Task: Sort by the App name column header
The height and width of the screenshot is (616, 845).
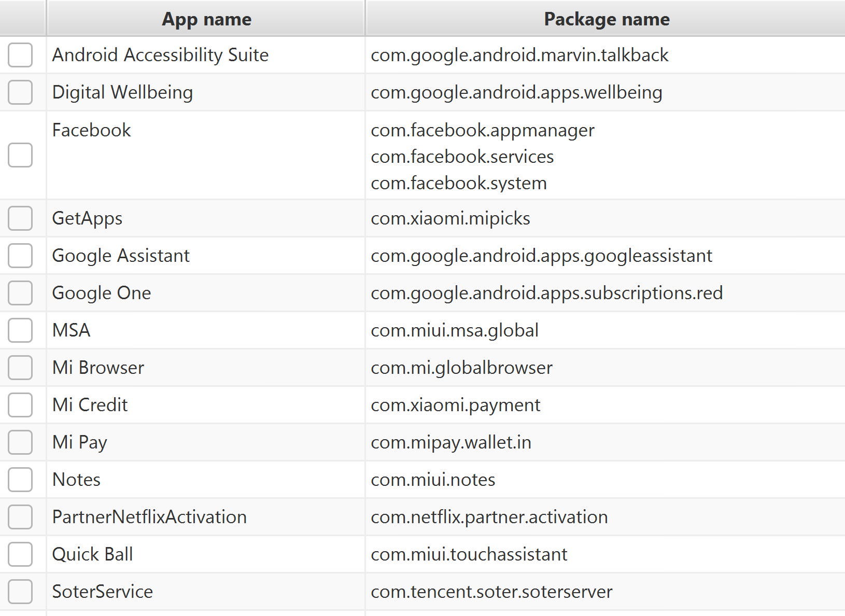Action: click(x=206, y=19)
